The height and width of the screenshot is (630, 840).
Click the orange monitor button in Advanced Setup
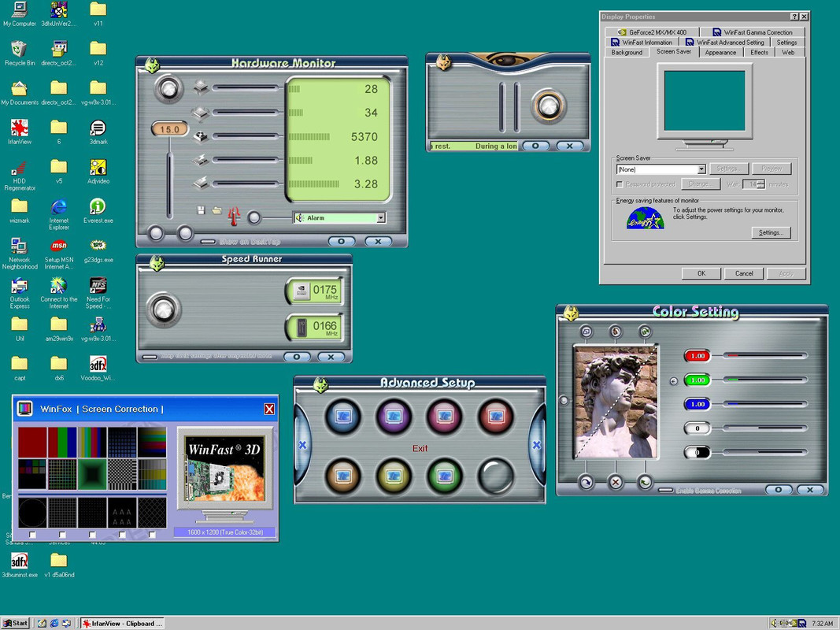tap(343, 476)
